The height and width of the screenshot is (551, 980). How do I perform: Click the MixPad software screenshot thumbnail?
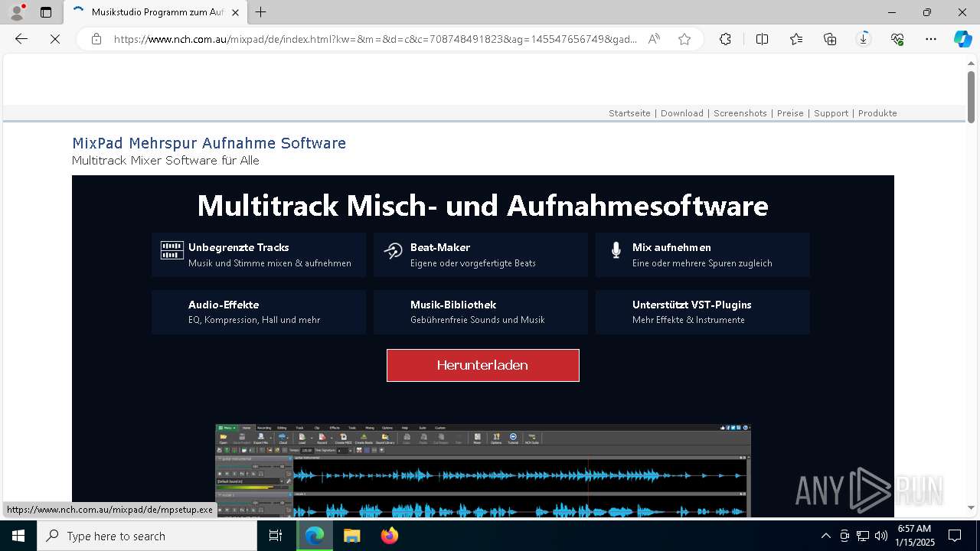tap(483, 471)
